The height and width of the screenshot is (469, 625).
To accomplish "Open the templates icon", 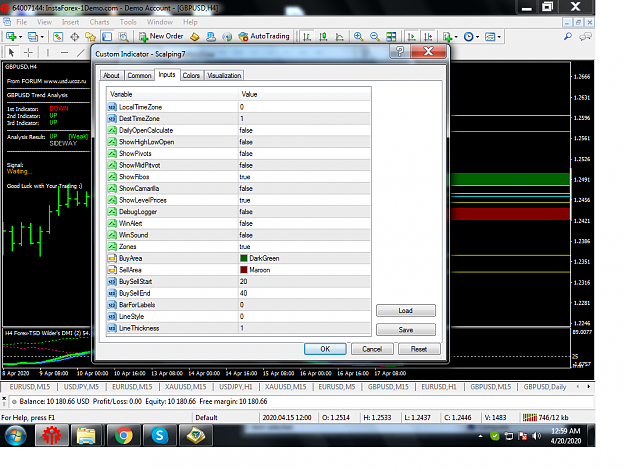I will click(490, 37).
